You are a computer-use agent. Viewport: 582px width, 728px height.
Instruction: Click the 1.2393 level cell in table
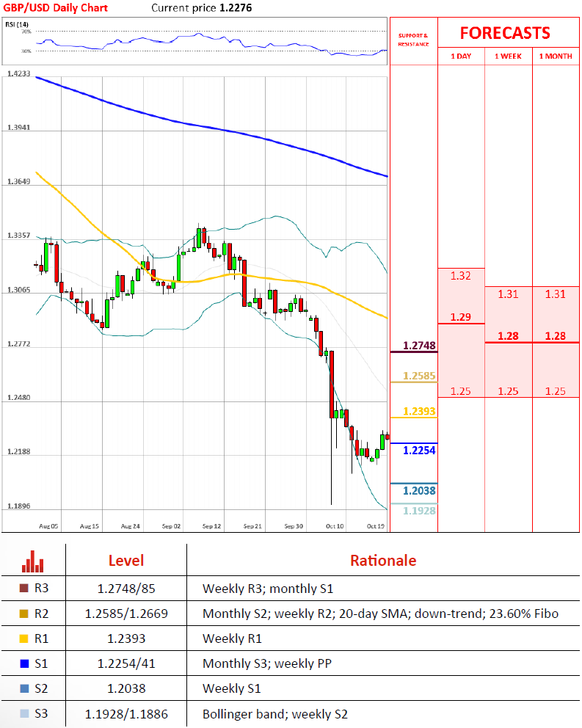pyautogui.click(x=126, y=639)
